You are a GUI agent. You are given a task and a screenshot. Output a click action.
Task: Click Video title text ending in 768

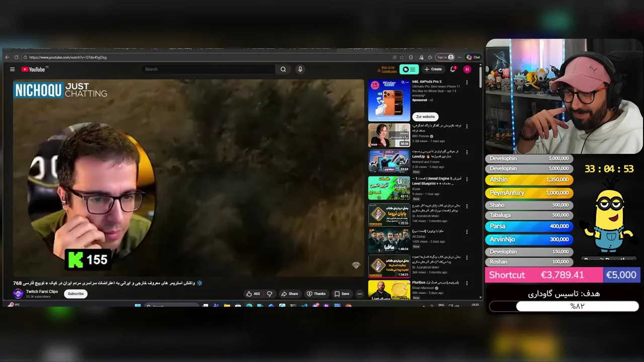[108, 283]
